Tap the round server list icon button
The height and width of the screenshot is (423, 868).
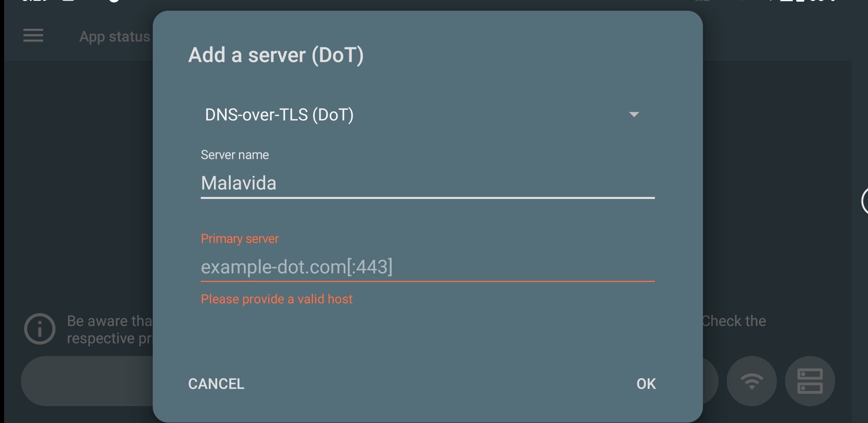click(x=810, y=381)
